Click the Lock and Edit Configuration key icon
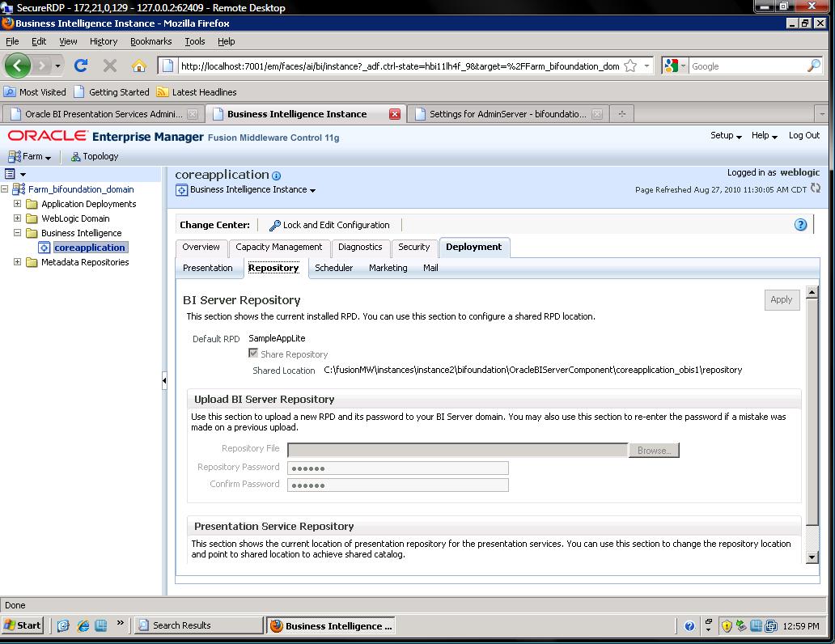 275,226
